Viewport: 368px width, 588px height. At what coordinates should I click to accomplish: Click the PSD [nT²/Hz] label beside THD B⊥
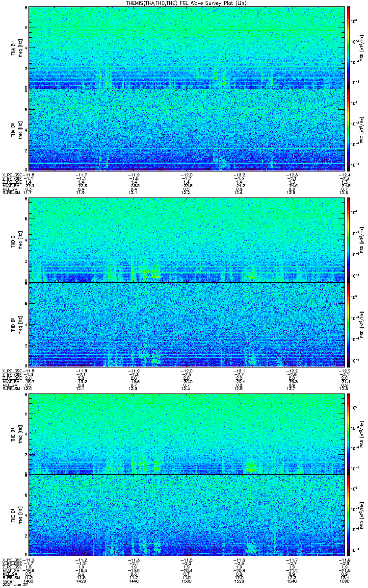coord(362,241)
